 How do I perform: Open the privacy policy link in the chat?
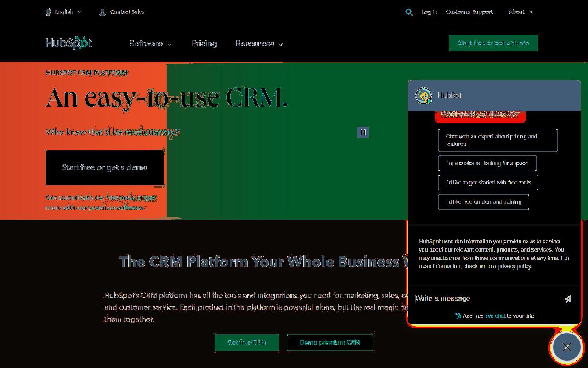click(514, 266)
